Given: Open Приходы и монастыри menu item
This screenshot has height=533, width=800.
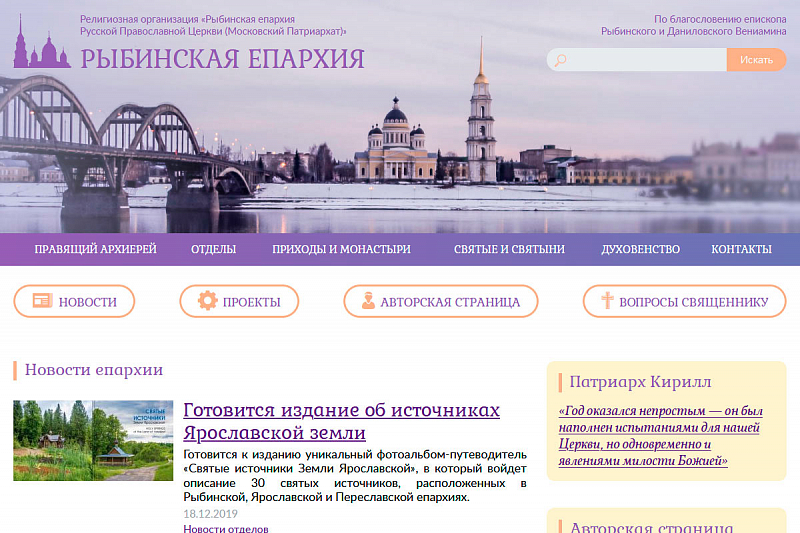Looking at the screenshot, I should tap(341, 249).
